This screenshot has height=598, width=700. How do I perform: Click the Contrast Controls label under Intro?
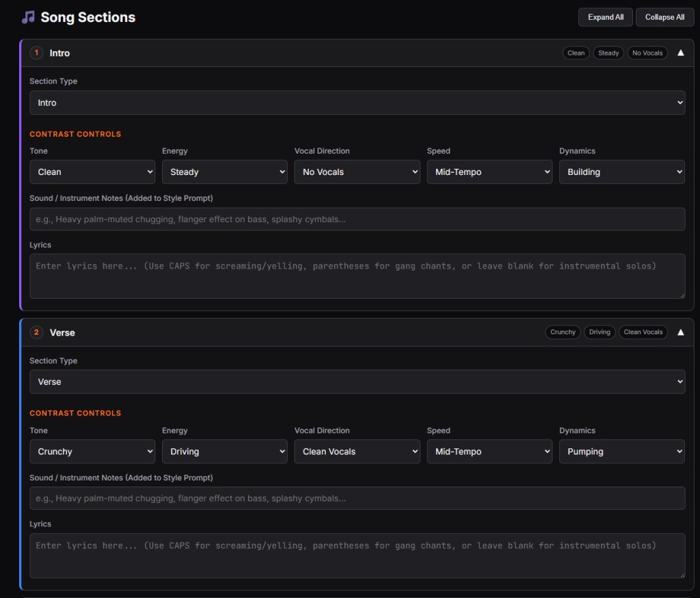point(75,135)
